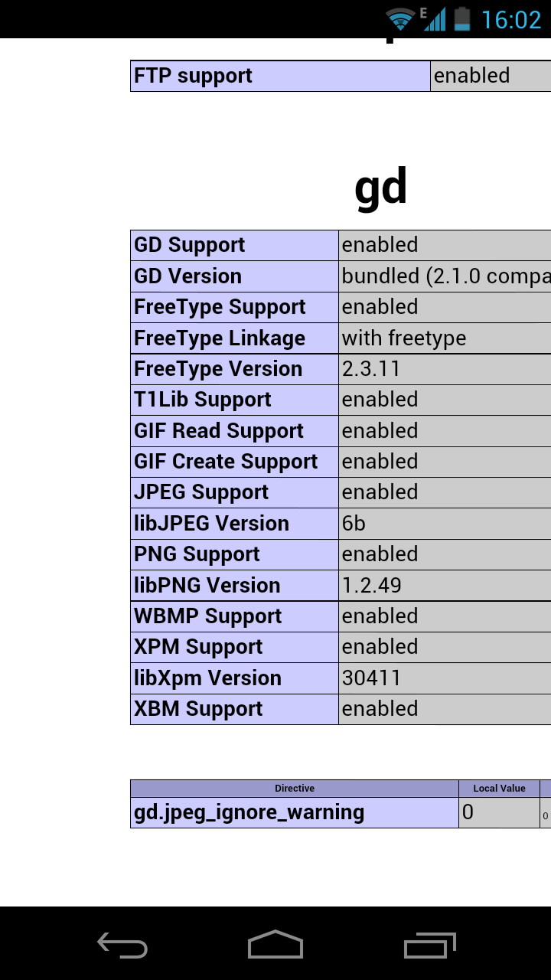Tap the FreeType Version value 2.3.11
The height and width of the screenshot is (980, 551).
point(371,369)
